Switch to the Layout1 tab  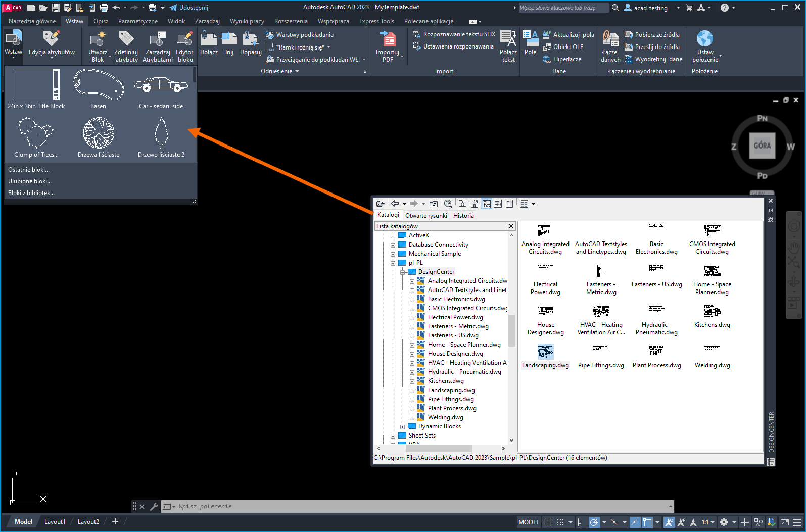click(x=55, y=522)
